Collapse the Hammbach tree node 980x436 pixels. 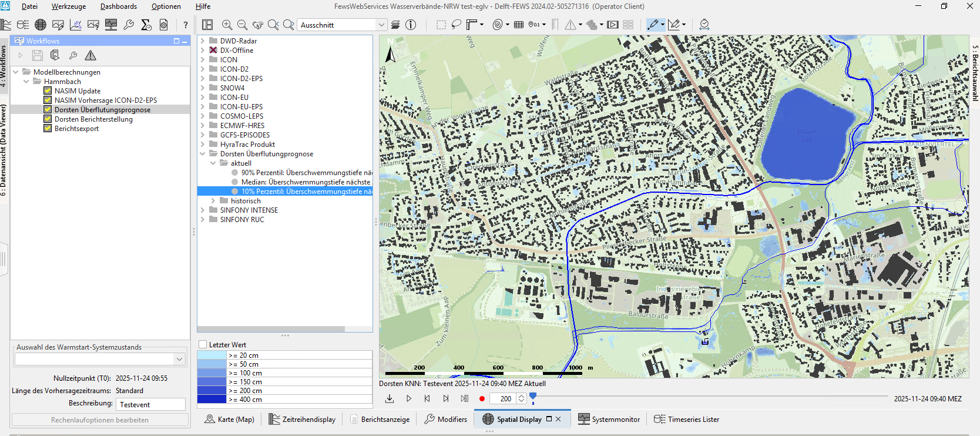pos(26,82)
